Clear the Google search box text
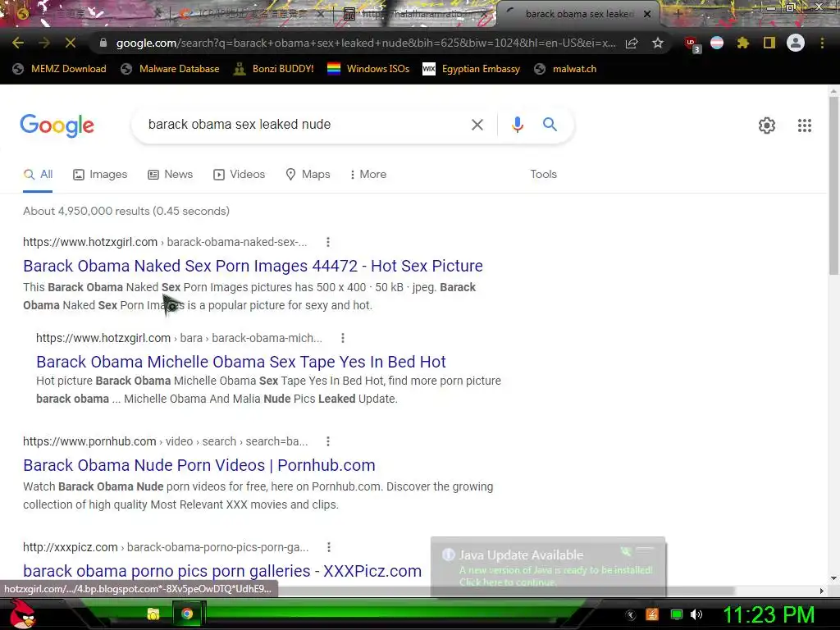The height and width of the screenshot is (630, 840). click(477, 125)
